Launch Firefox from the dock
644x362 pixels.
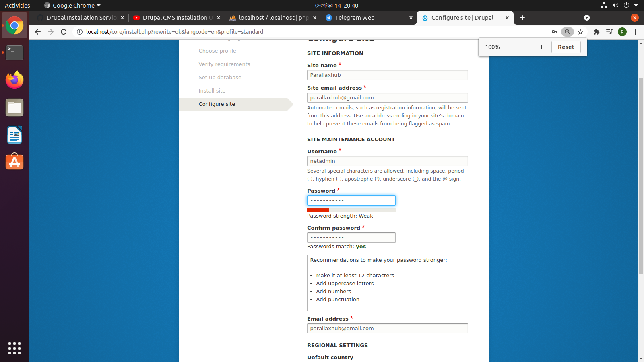point(14,80)
